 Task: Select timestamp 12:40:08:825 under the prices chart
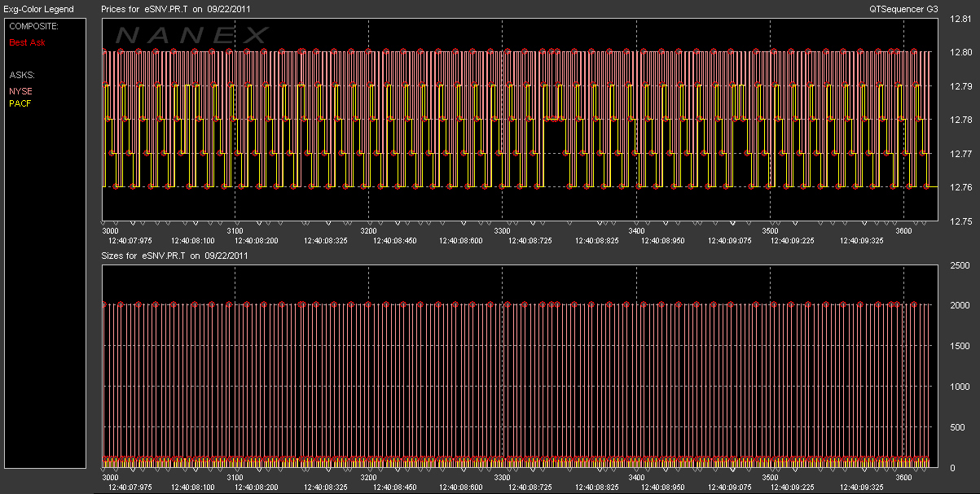596,241
